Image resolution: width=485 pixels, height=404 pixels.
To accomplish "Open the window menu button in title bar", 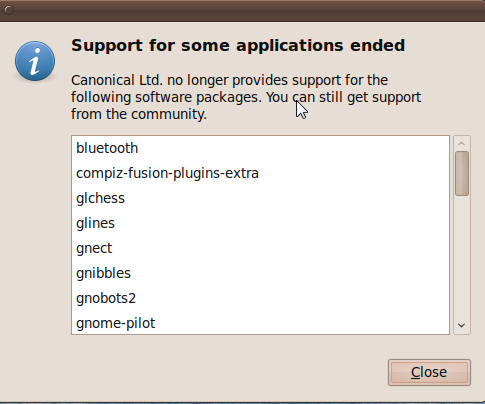I will [9, 10].
